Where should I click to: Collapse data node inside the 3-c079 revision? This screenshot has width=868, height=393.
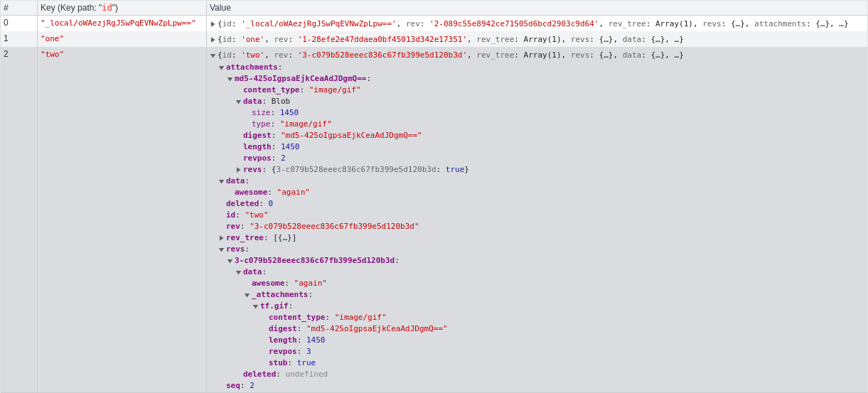238,272
